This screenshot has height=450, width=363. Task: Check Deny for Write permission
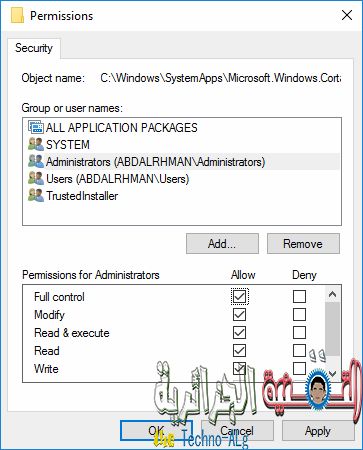pyautogui.click(x=299, y=368)
